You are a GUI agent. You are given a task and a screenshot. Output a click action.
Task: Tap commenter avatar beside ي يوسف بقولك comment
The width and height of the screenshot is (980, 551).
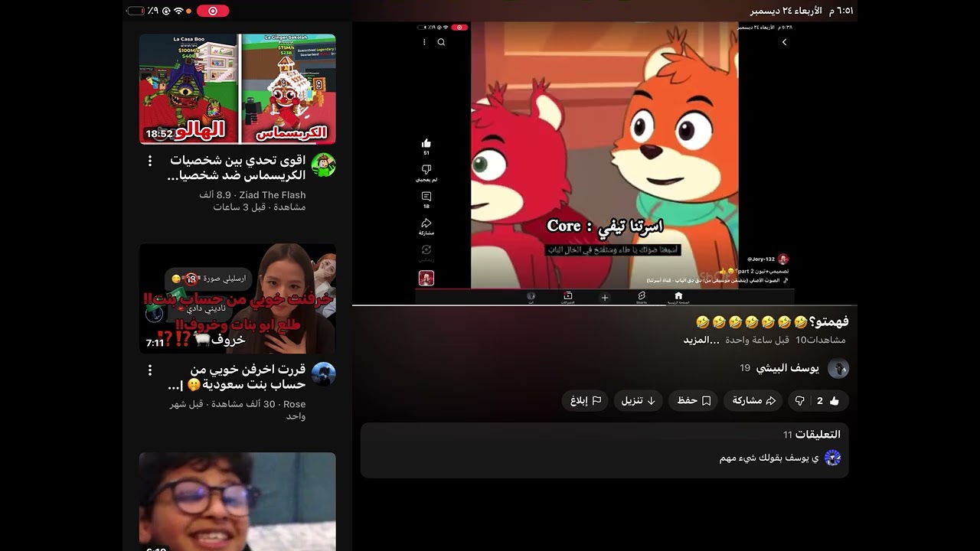coord(832,458)
